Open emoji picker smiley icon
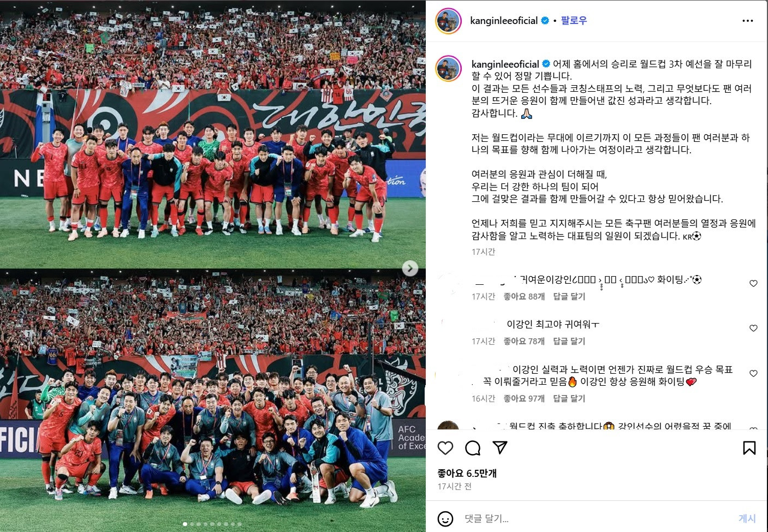 445,519
